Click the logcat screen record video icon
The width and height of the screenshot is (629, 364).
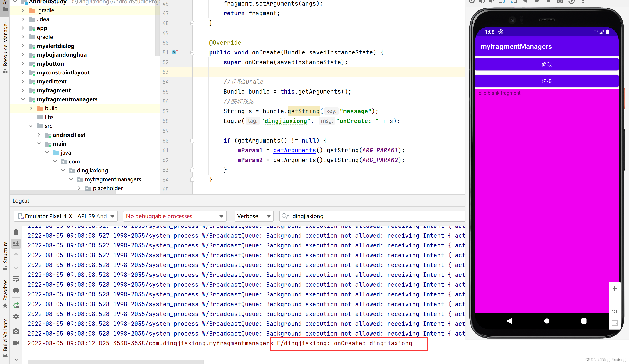[x=16, y=343]
